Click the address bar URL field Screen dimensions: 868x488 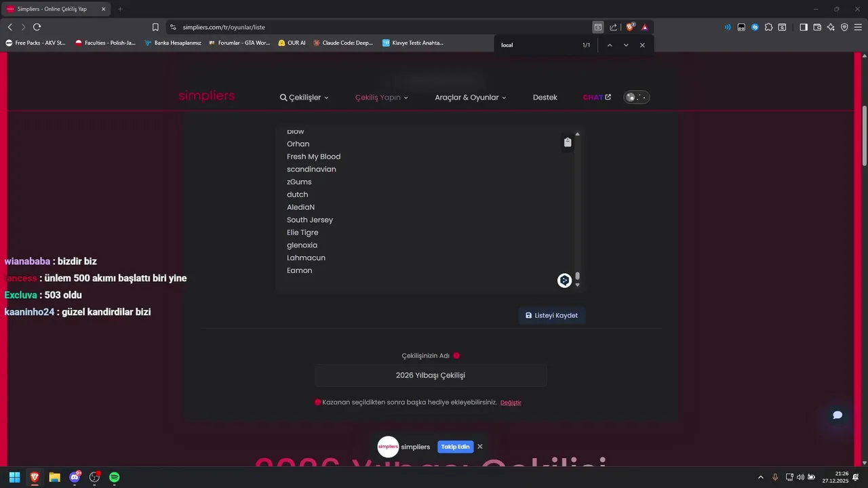[x=380, y=27]
